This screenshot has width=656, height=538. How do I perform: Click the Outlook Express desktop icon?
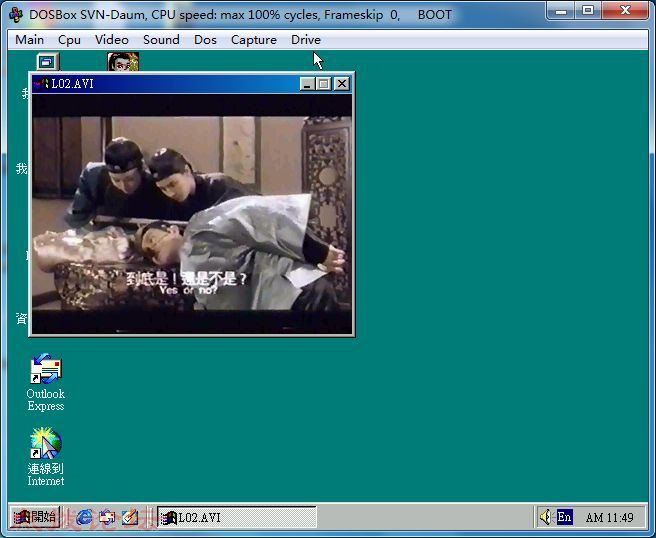point(46,382)
